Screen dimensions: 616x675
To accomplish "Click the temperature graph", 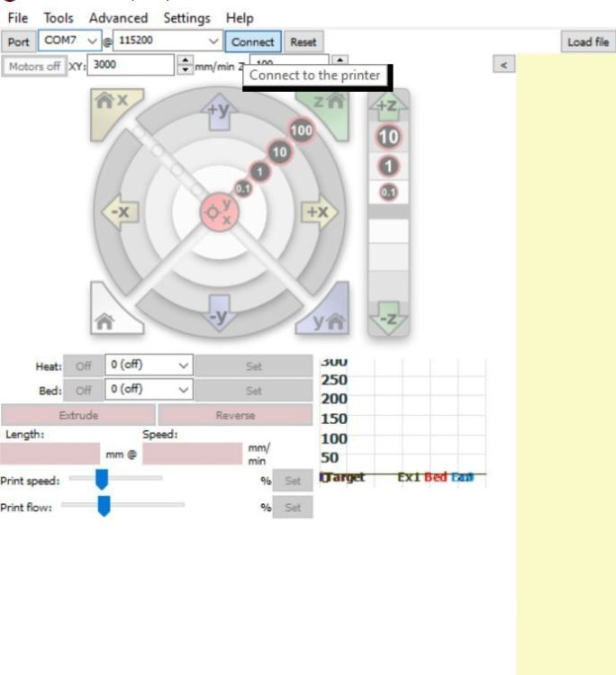I will point(403,423).
